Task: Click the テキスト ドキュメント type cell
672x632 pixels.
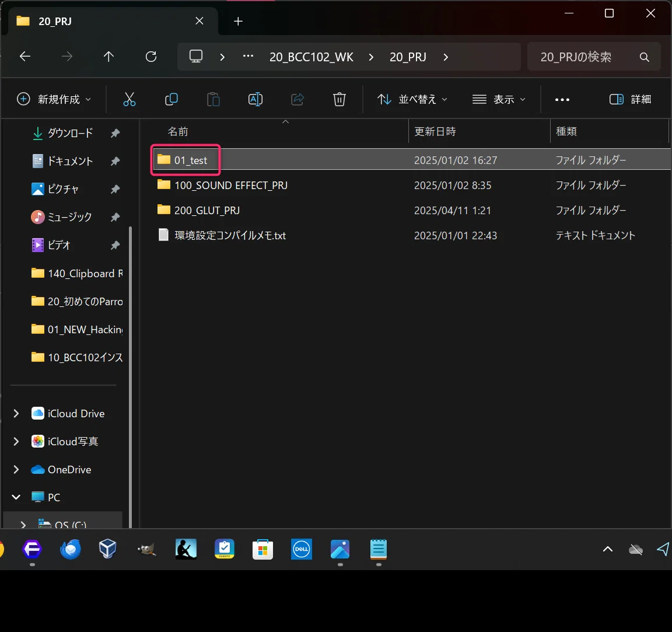Action: pyautogui.click(x=595, y=235)
